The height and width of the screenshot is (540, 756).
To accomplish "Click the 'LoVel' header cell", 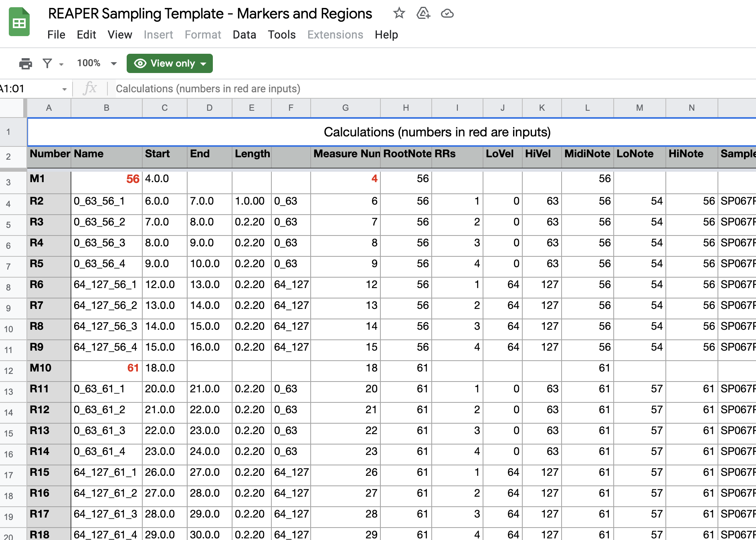I will point(503,157).
